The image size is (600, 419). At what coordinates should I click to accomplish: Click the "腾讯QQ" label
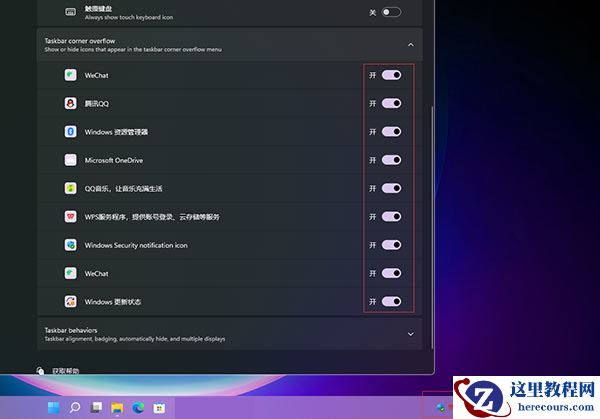pyautogui.click(x=96, y=104)
